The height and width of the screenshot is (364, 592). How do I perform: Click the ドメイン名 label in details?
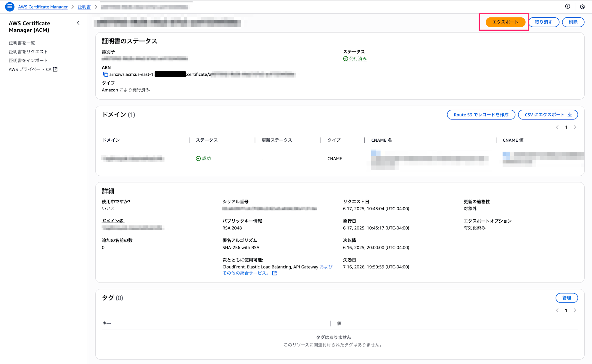pos(112,221)
